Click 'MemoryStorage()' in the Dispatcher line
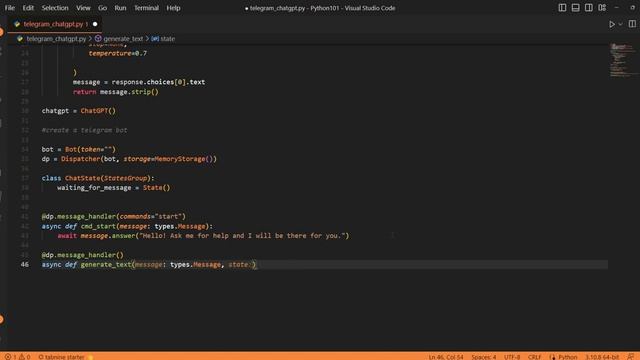 click(185, 159)
